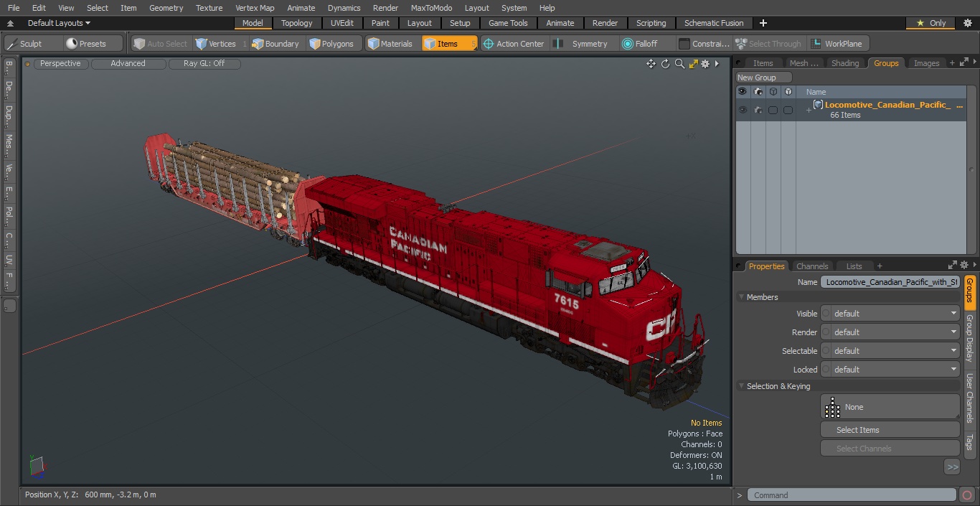Open the Advanced shading style dropdown
The image size is (980, 506).
tap(128, 64)
